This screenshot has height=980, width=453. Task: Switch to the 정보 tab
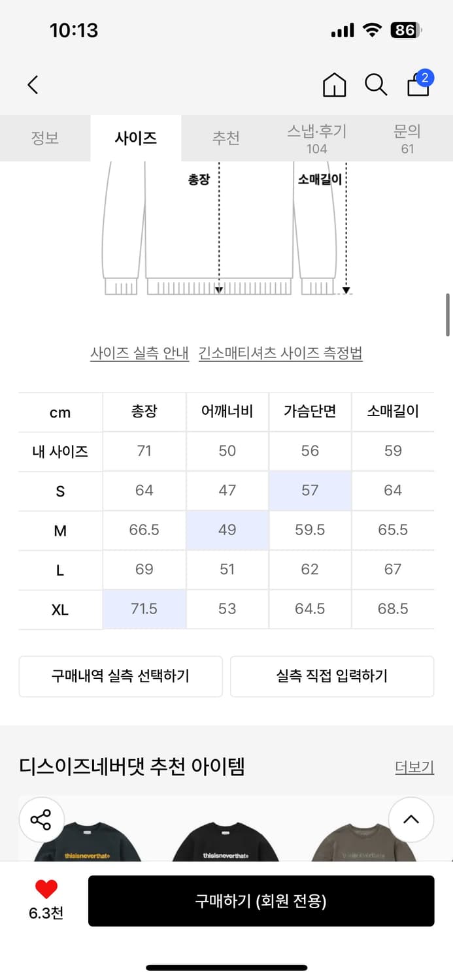(45, 138)
